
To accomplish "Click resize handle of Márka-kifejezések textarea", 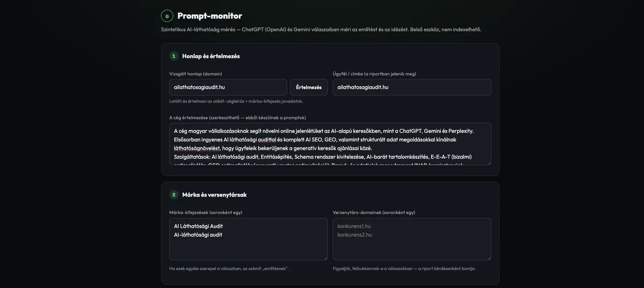I will (325, 258).
